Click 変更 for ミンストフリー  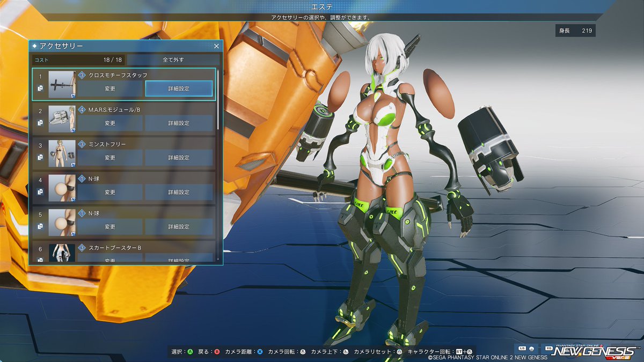110,158
